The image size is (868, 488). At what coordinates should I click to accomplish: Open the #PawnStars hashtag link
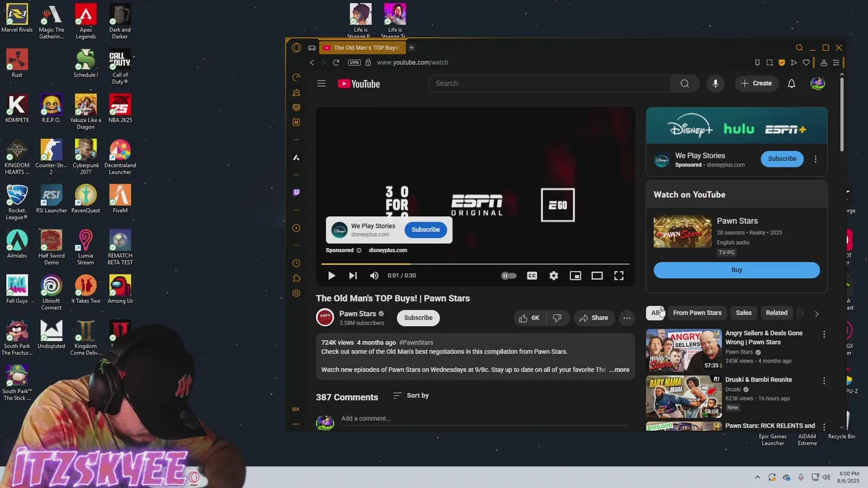(x=416, y=343)
